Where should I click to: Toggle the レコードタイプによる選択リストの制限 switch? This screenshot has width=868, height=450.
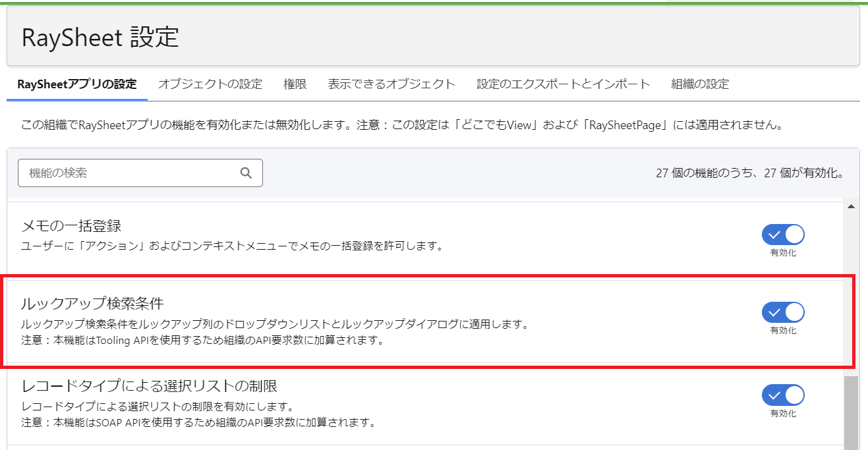click(x=783, y=395)
